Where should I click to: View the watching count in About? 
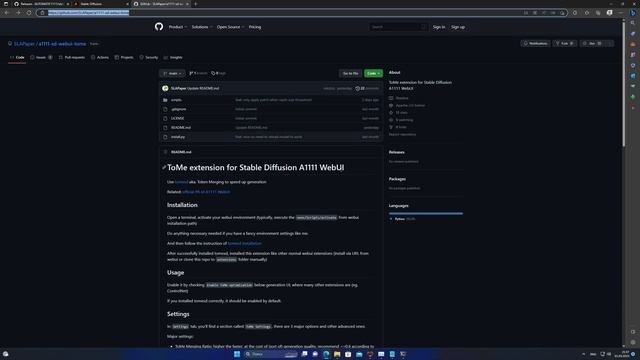point(401,120)
